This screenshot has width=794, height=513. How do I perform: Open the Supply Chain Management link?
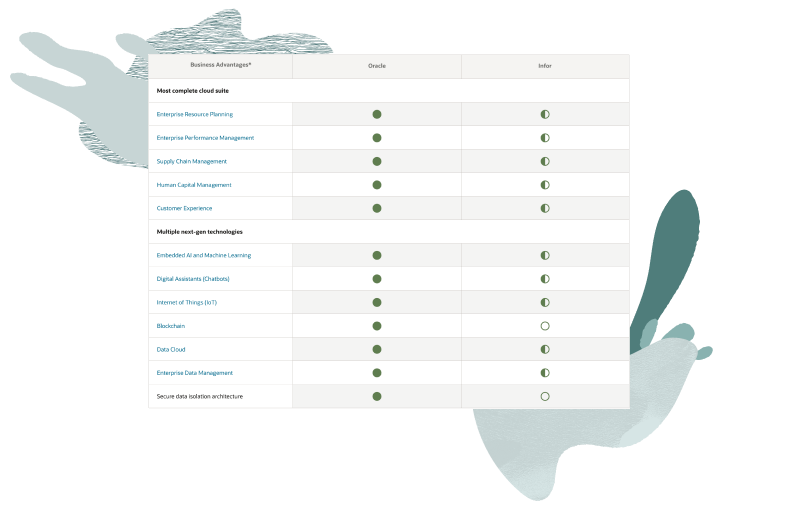pyautogui.click(x=191, y=162)
